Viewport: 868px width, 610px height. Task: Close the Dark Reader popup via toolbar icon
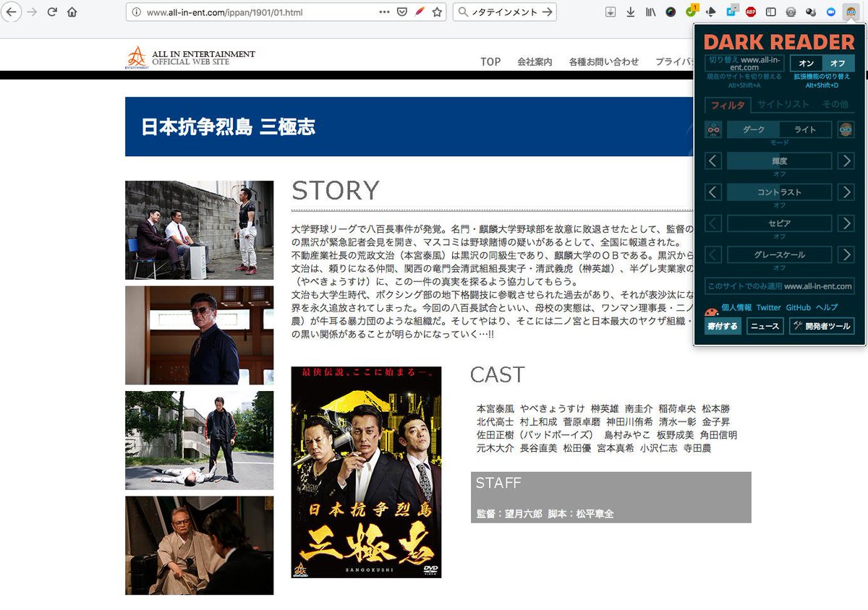(851, 12)
